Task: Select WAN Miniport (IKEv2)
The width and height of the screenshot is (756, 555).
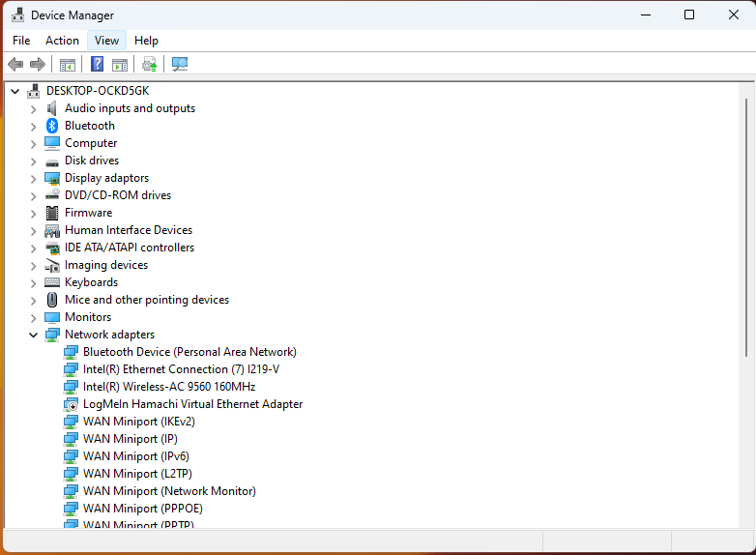Action: pyautogui.click(x=139, y=422)
